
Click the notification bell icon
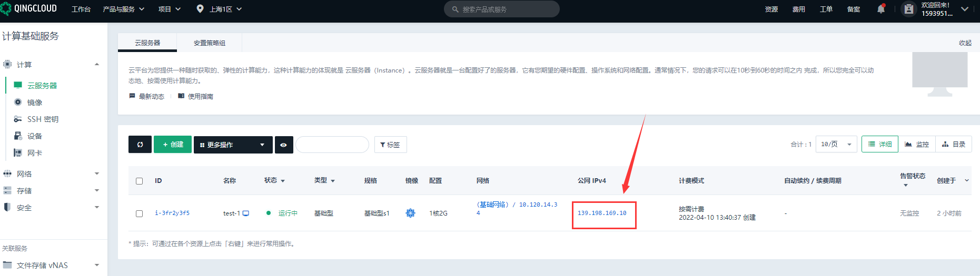click(880, 9)
